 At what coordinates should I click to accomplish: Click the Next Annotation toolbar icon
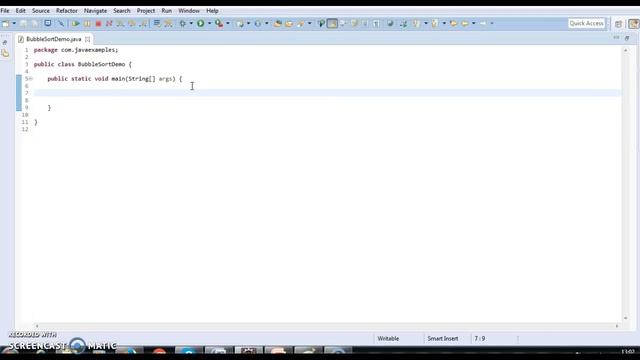point(417,24)
